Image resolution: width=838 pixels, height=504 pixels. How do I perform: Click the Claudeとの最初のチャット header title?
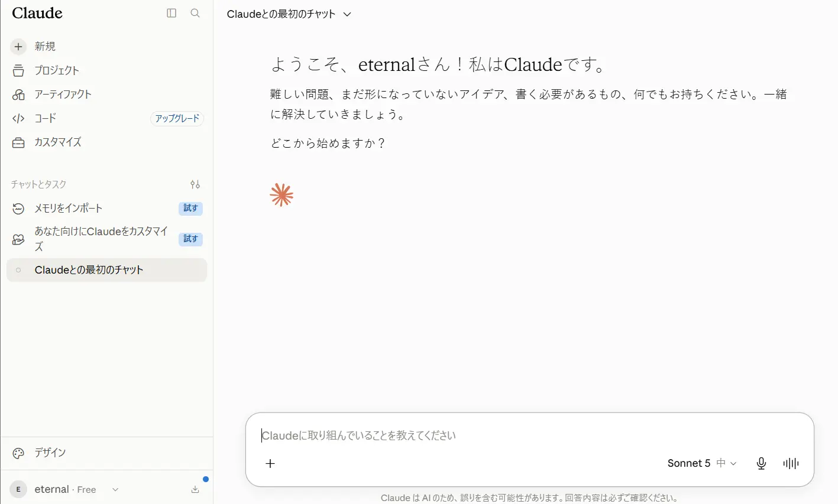coord(281,14)
